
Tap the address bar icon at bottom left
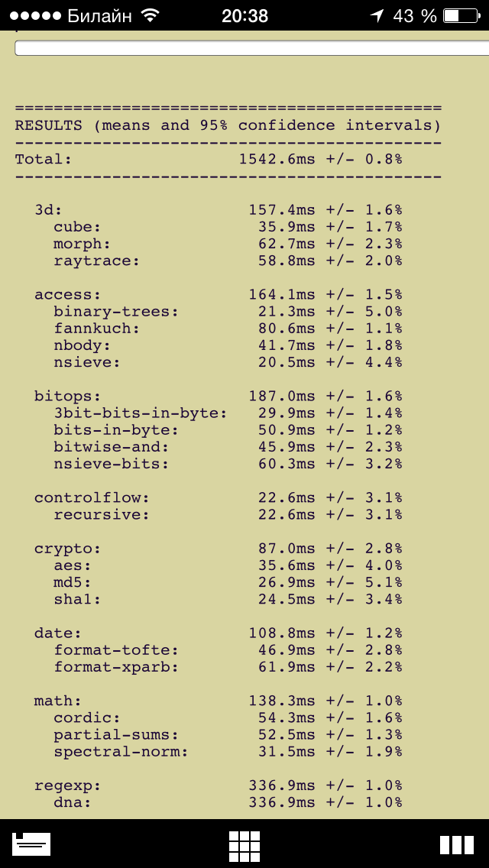click(31, 844)
